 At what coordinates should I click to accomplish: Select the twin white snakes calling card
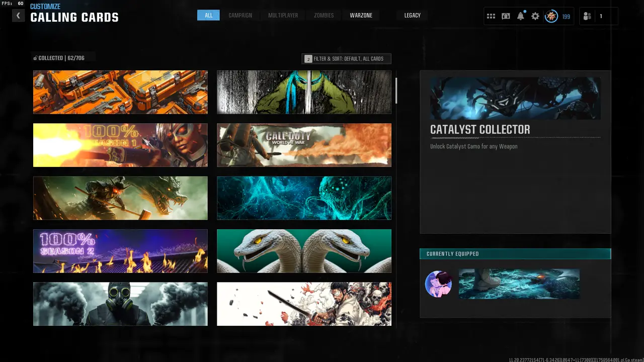pyautogui.click(x=304, y=251)
